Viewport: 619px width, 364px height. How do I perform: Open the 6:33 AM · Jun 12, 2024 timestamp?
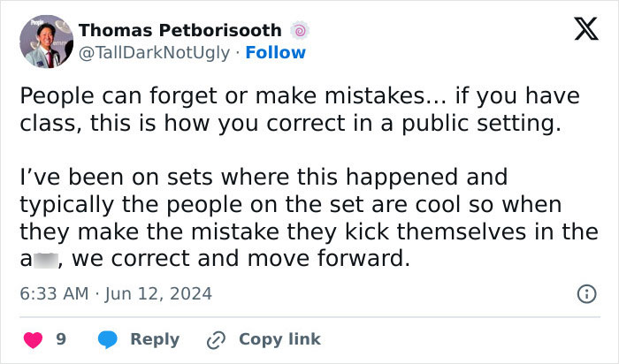115,292
